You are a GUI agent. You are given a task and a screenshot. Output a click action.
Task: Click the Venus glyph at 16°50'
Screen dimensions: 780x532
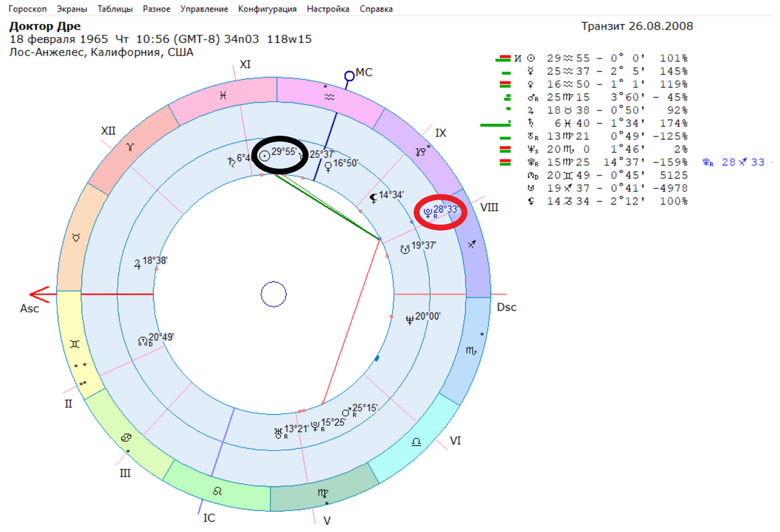[x=329, y=166]
